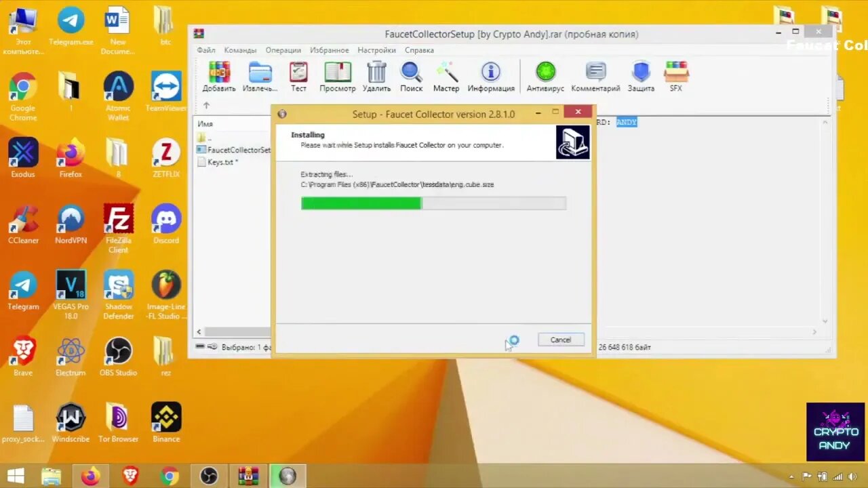The height and width of the screenshot is (488, 868).
Task: Click the WinRAR comment pane vertical scrollbar
Action: pyautogui.click(x=825, y=222)
